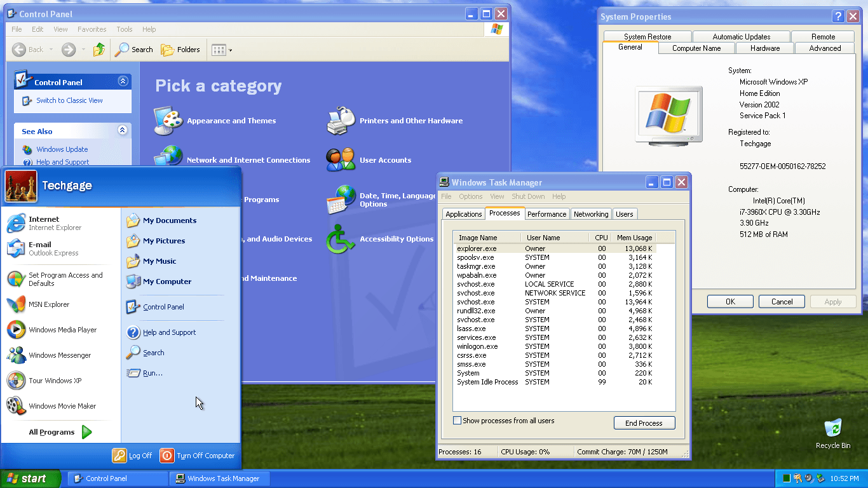Collapse the Control Panel sidebar section
This screenshot has height=488, width=868.
coord(123,81)
